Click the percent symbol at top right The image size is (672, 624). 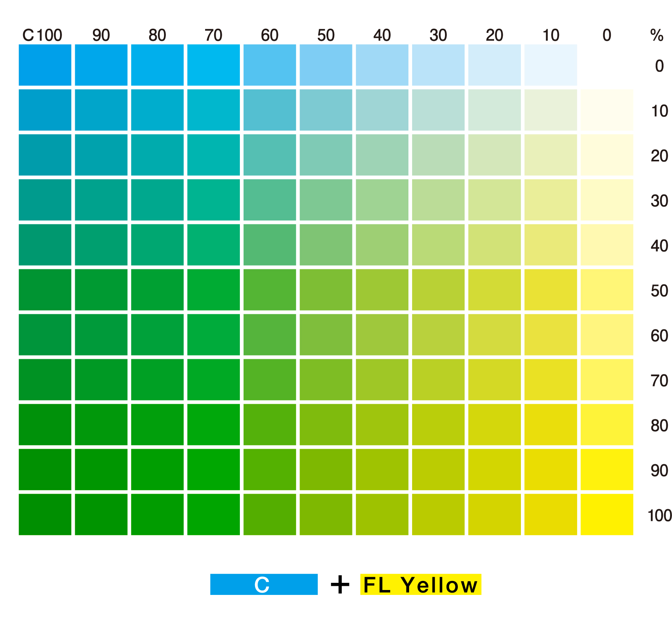(x=657, y=36)
